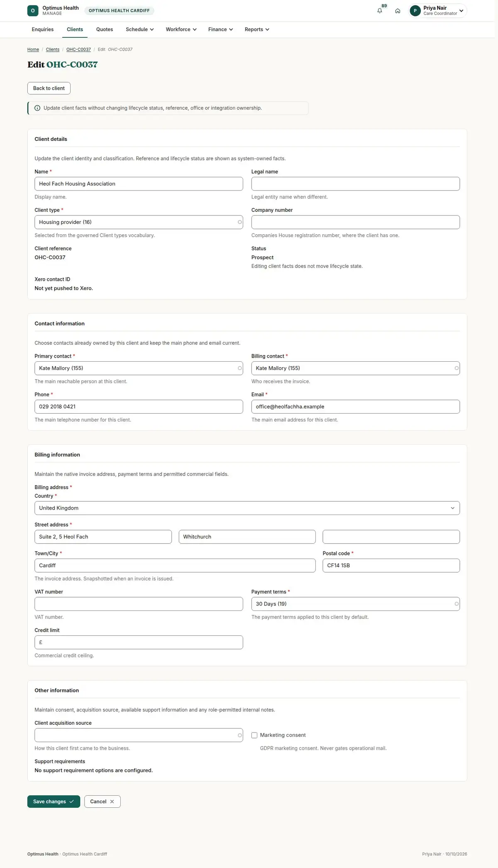Go to the Quotes tab

(x=105, y=29)
